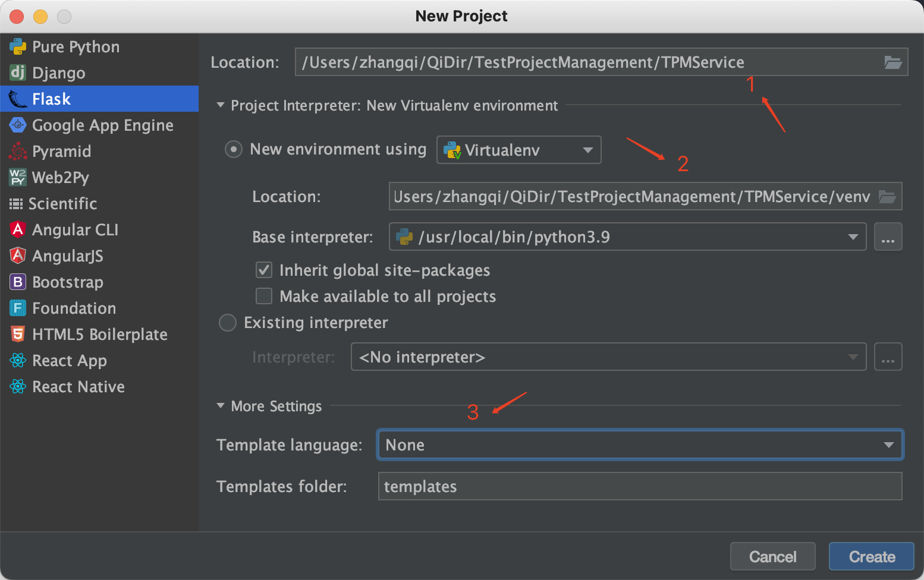Select the HTML5 Boilerplate icon

[18, 334]
